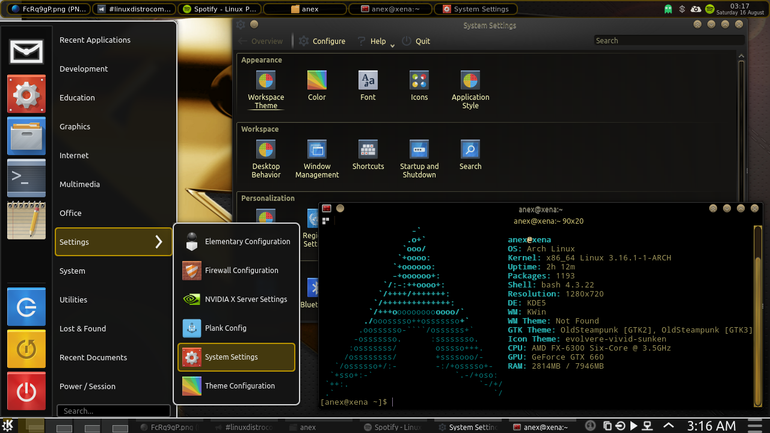Open the file manager drawer icon
The width and height of the screenshot is (770, 433).
tap(27, 135)
